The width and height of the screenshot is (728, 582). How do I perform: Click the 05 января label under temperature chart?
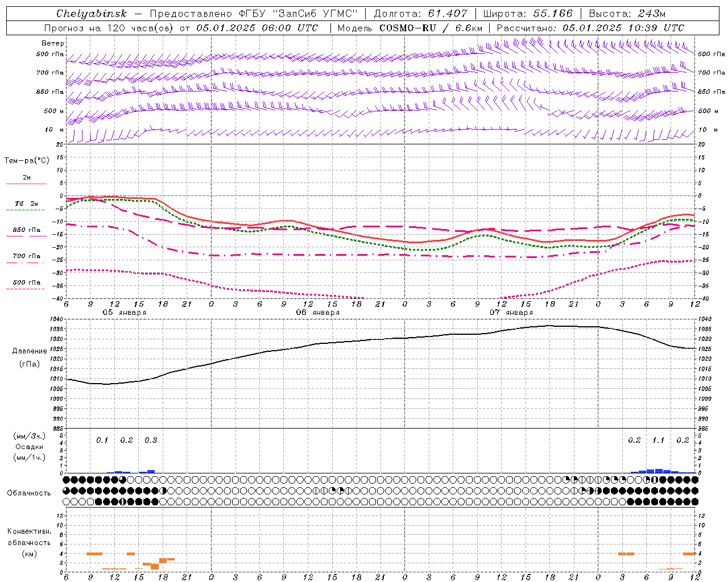click(124, 313)
